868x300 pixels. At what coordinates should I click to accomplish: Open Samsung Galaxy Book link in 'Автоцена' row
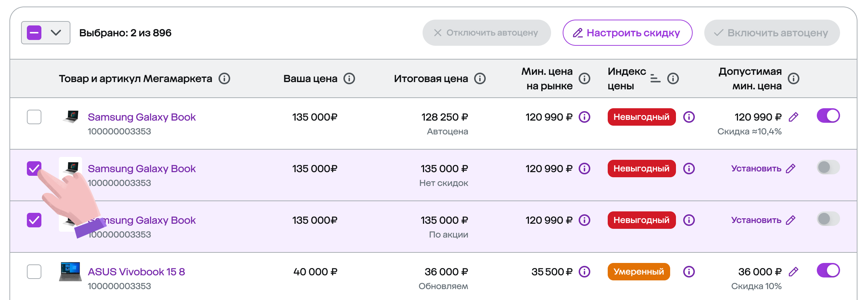pos(142,117)
